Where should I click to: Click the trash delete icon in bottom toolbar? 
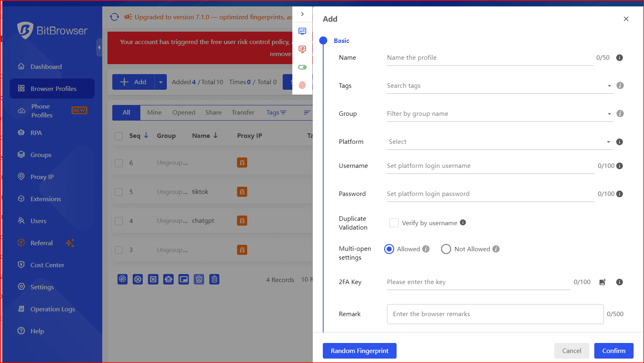215,279
